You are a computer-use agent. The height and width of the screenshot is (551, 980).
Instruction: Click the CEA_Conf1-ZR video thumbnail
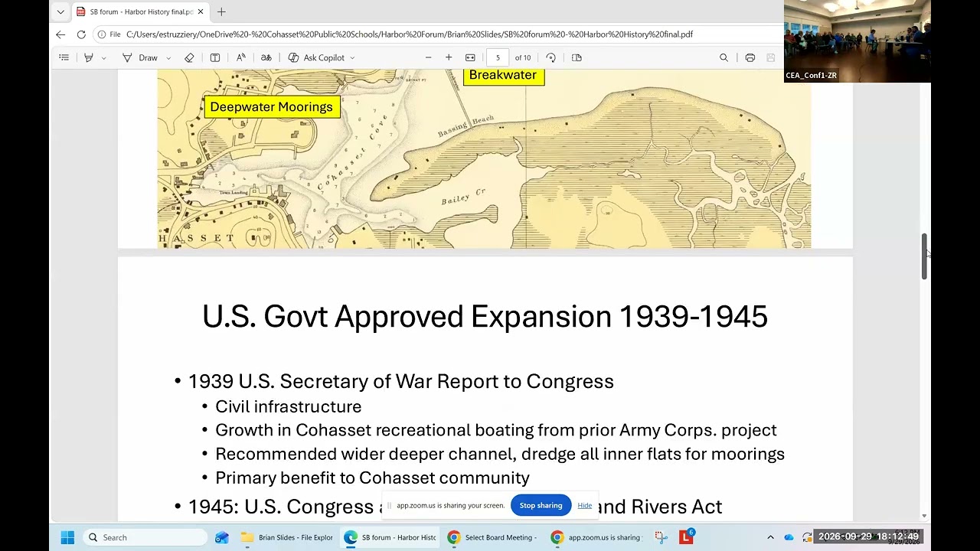[x=857, y=41]
